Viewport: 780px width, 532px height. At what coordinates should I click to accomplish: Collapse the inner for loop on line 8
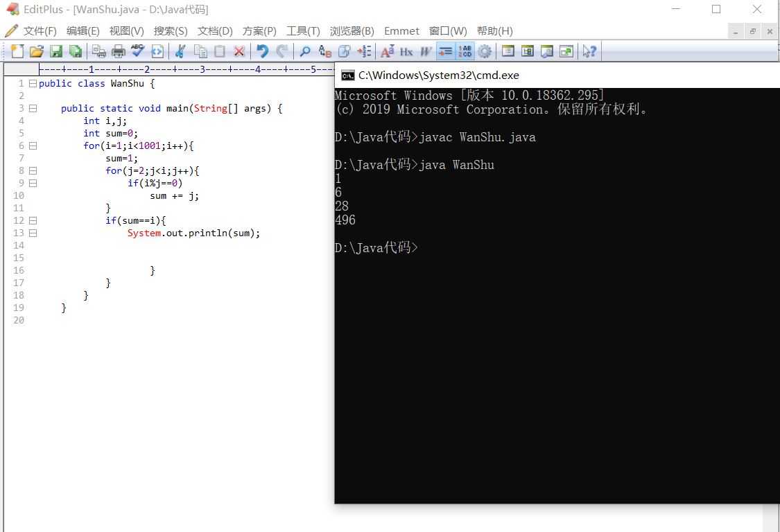tap(33, 170)
